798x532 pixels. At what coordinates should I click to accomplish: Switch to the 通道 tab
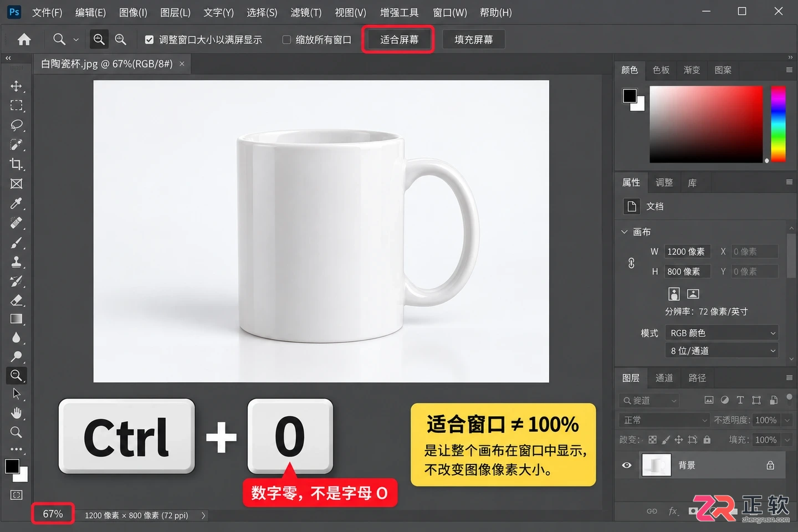tap(664, 378)
